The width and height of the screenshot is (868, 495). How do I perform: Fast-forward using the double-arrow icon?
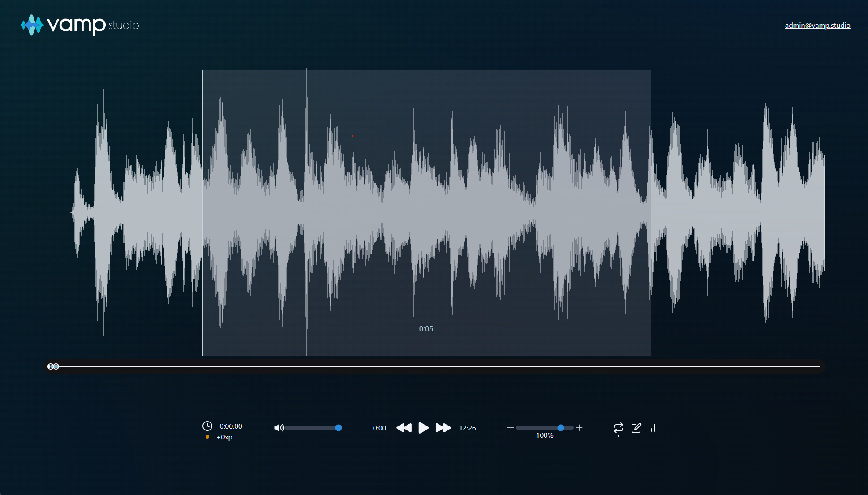click(x=443, y=428)
